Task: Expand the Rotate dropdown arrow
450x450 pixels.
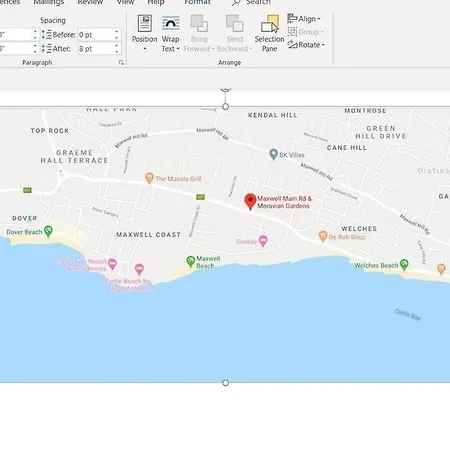Action: click(x=323, y=45)
